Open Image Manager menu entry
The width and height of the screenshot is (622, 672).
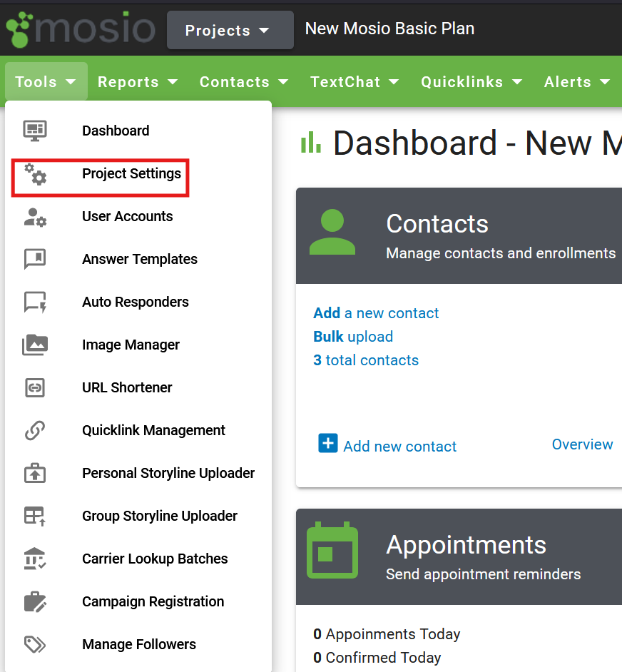click(138, 345)
